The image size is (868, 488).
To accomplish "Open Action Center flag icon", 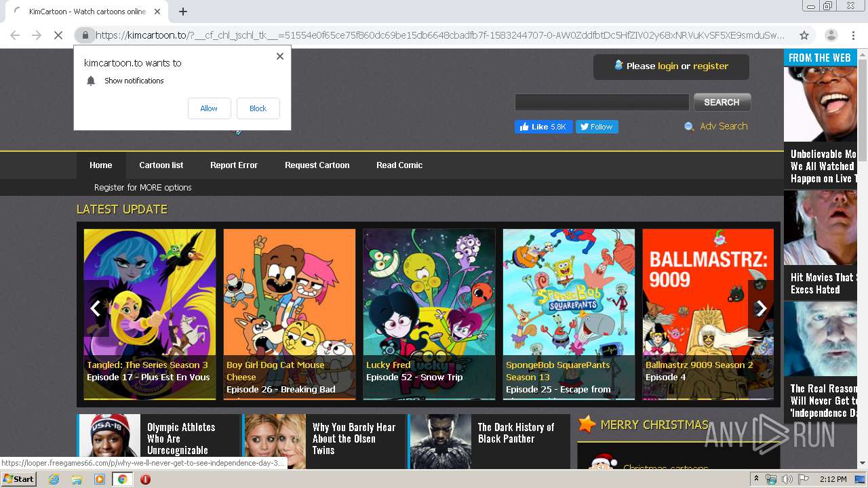I will coord(804,479).
